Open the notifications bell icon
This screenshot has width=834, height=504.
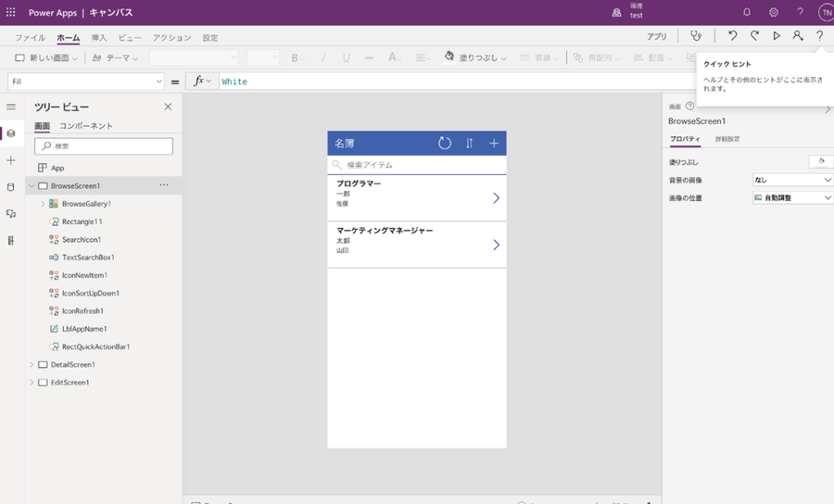[x=747, y=12]
